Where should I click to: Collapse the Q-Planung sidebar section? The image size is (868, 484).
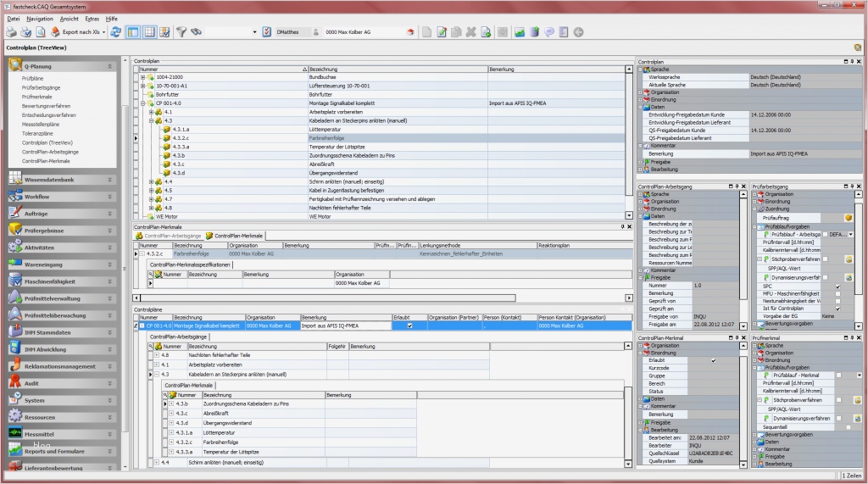tap(109, 65)
